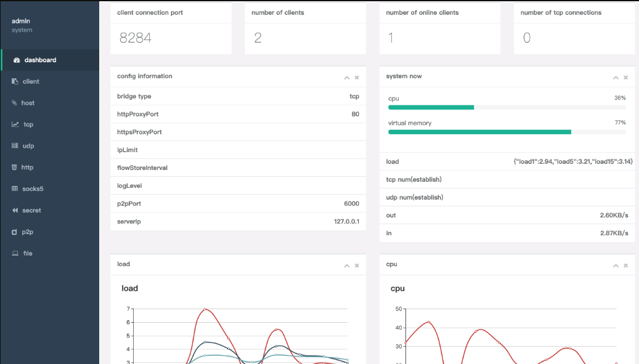Open the http proxy page

pos(50,168)
